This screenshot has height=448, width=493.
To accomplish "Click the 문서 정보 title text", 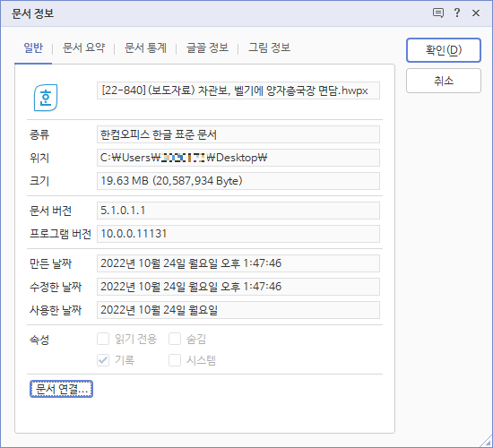I will pyautogui.click(x=32, y=13).
